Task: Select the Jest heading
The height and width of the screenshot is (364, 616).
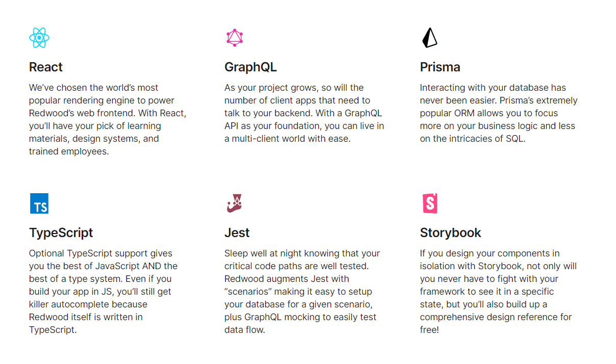Action: [237, 233]
